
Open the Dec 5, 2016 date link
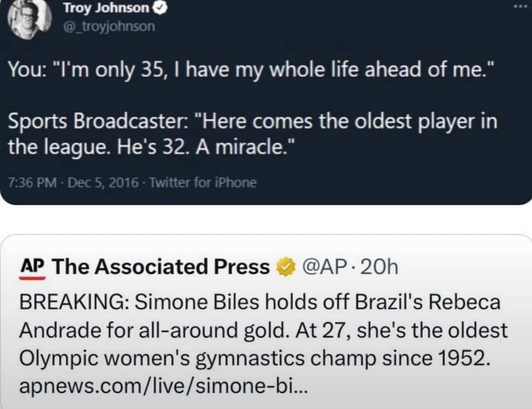[x=103, y=182]
